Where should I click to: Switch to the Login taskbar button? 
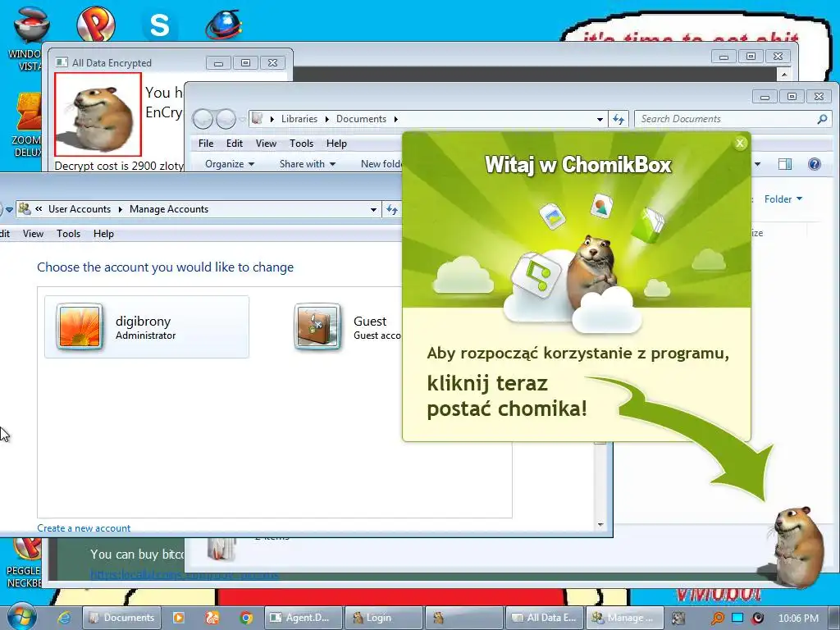[x=384, y=618]
